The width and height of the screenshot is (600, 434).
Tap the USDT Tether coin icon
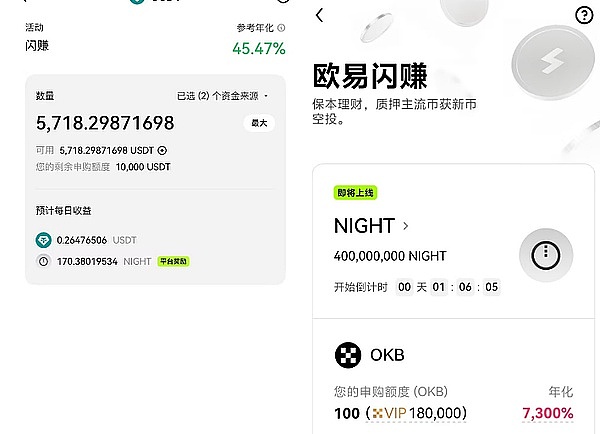pos(43,240)
